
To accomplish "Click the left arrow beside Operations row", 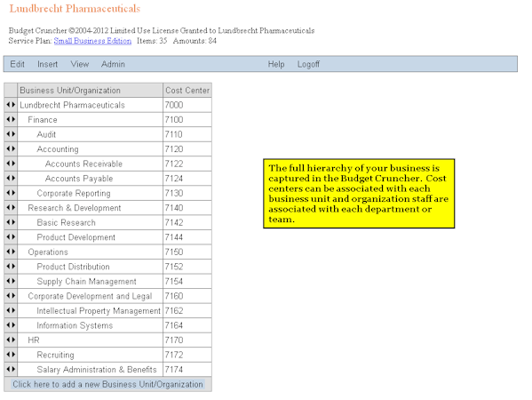I will (8, 252).
